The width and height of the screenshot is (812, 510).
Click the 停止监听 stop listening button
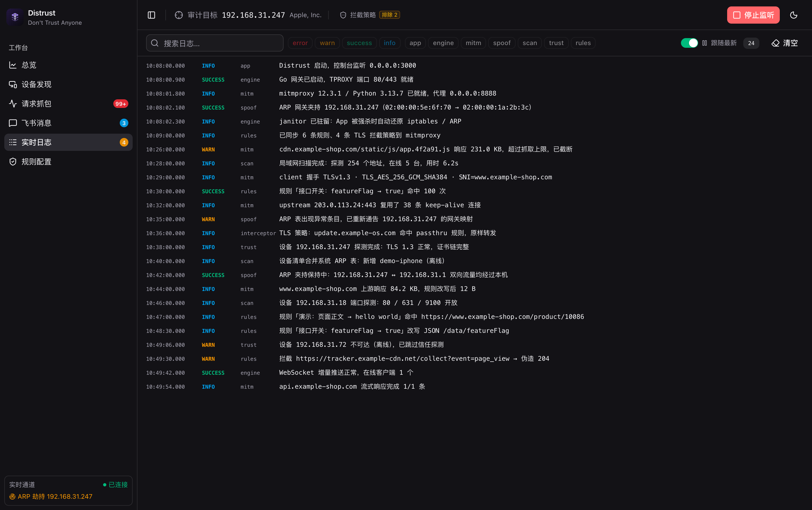tap(753, 15)
